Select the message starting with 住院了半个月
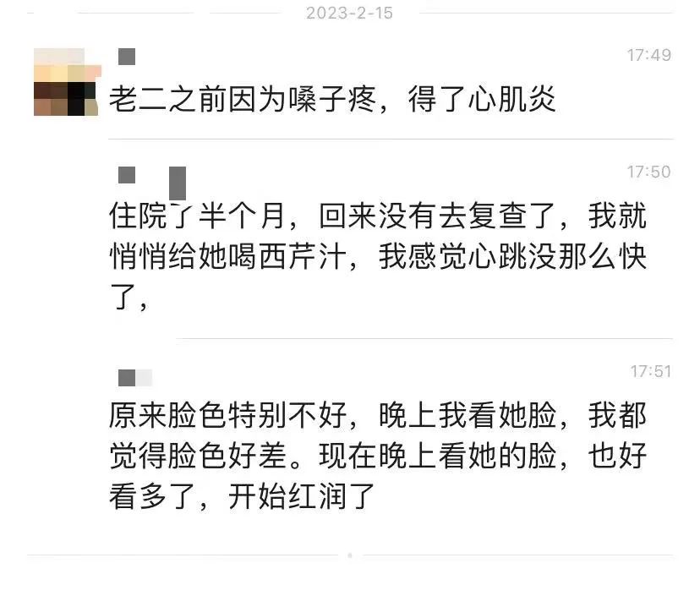The height and width of the screenshot is (596, 700). pyautogui.click(x=378, y=257)
